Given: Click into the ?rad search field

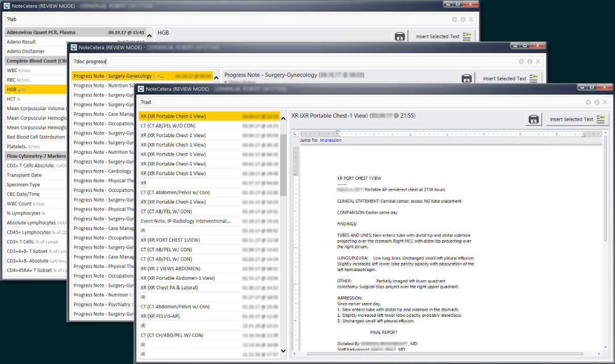Looking at the screenshot, I should tap(355, 102).
